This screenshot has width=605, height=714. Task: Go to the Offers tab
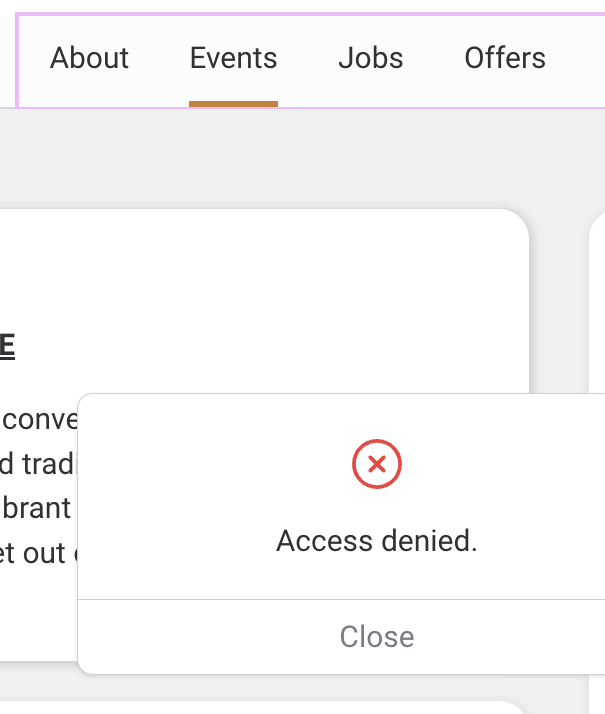coord(505,58)
